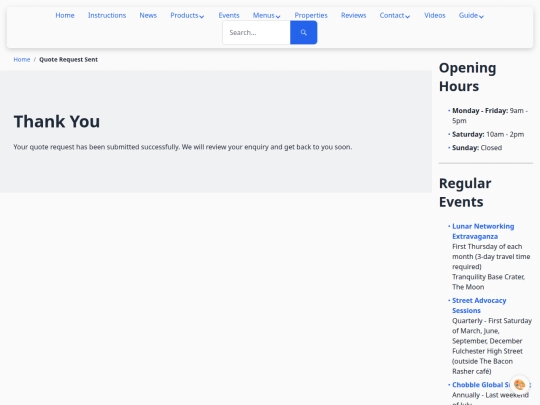This screenshot has height=405, width=540.
Task: Open Street Advocacy Sessions event link
Action: coord(479,305)
